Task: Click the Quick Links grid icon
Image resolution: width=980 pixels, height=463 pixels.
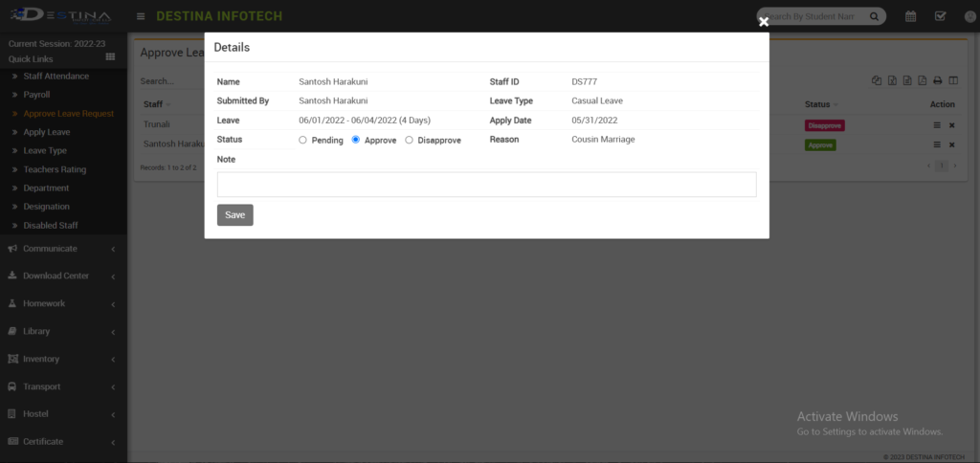Action: coord(110,57)
